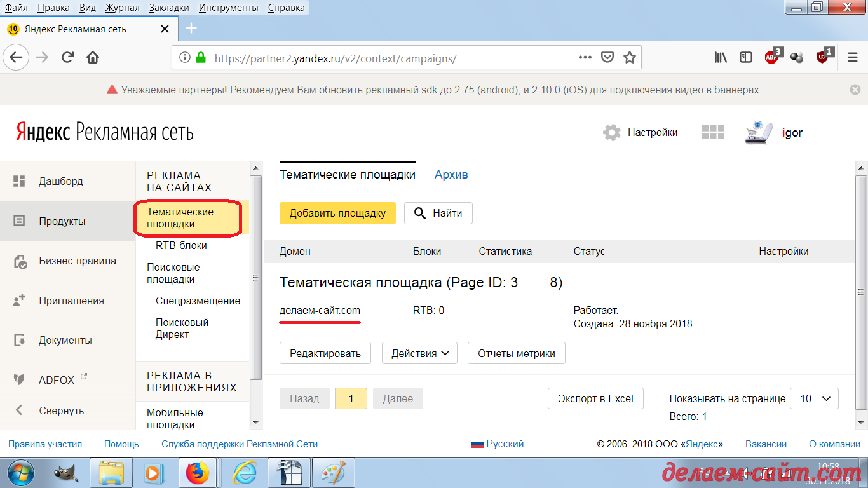Click Экспорт в Excel
This screenshot has height=488, width=868.
click(x=595, y=398)
